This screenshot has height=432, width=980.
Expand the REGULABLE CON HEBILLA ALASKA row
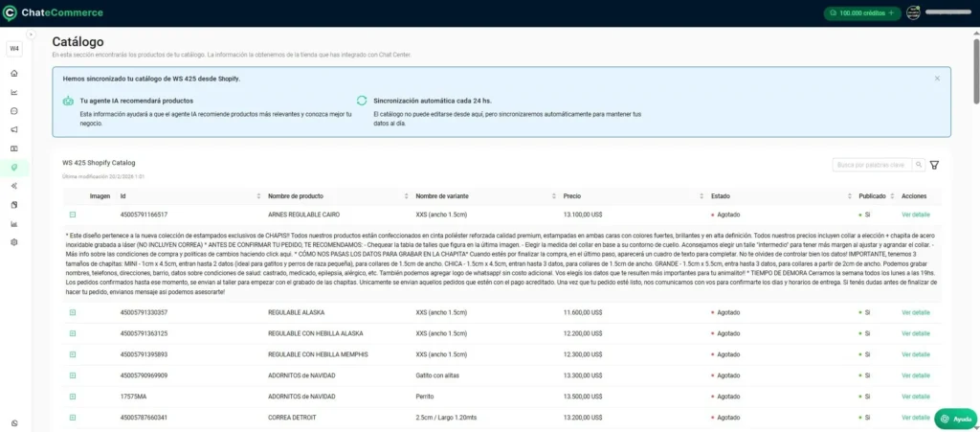(73, 333)
